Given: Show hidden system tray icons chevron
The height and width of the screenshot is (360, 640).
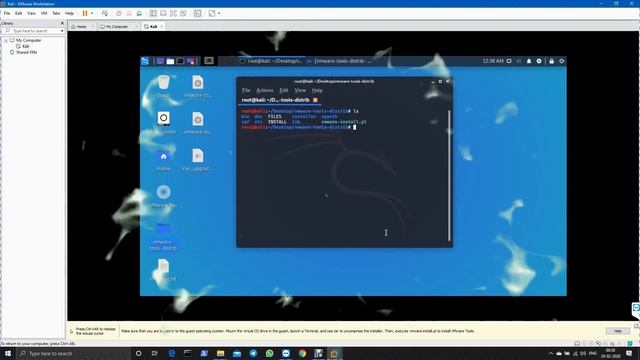Looking at the screenshot, I should [x=551, y=353].
